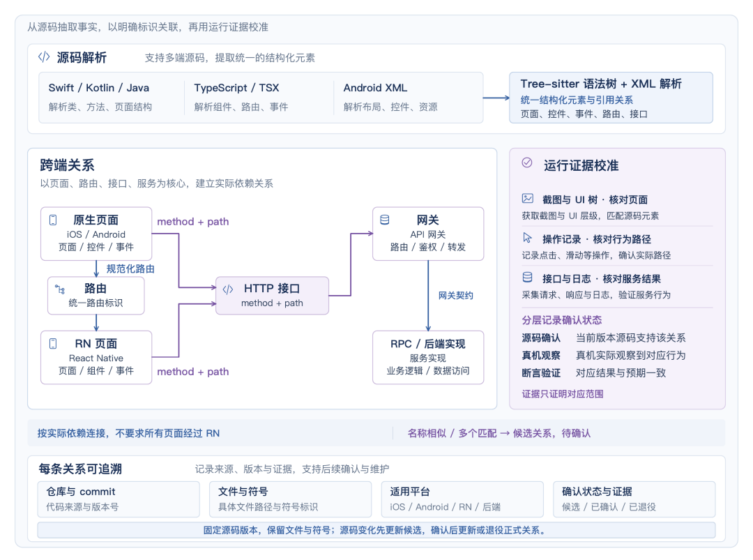Screen dimensions: 753x560
Task: Click the 源码确认 status label
Action: [541, 338]
